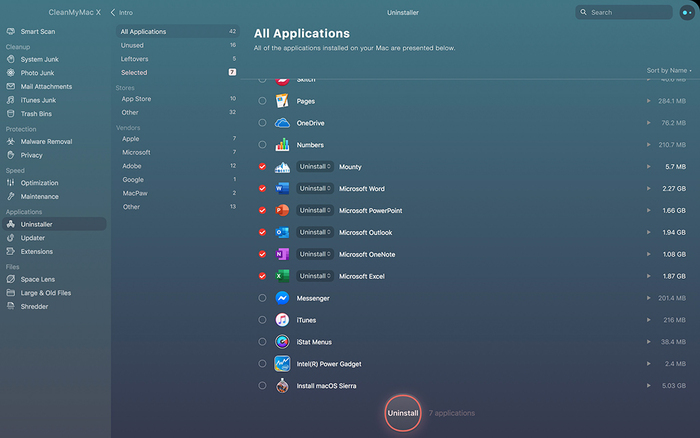The width and height of the screenshot is (700, 438).
Task: Click the Space Lens icon
Action: tap(11, 279)
